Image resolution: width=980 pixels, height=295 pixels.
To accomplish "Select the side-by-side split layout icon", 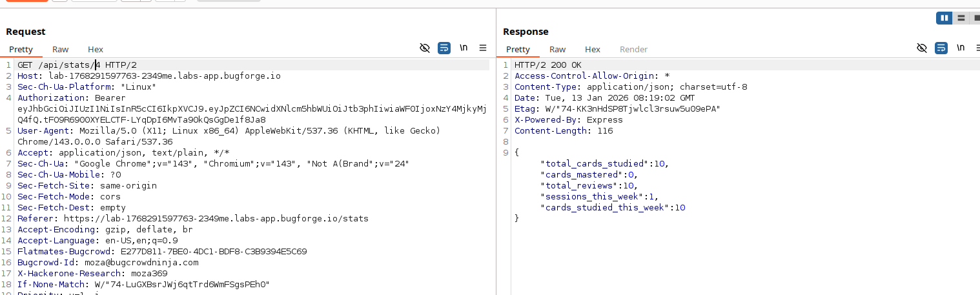I will tap(944, 18).
